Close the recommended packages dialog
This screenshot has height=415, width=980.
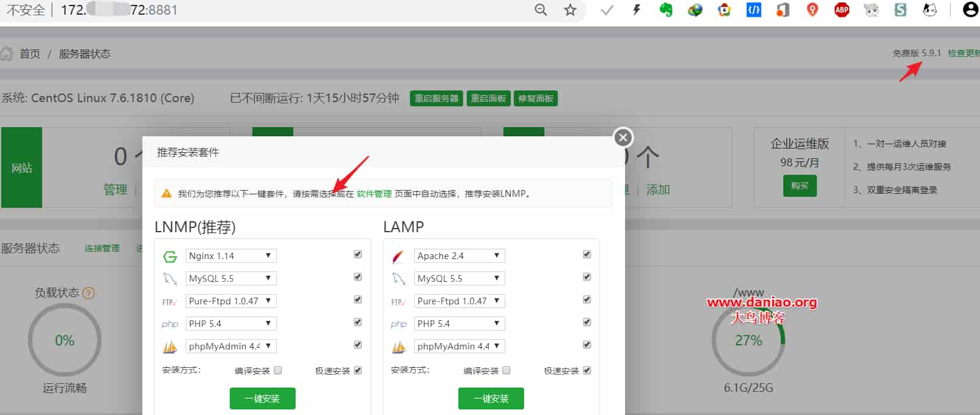point(623,138)
